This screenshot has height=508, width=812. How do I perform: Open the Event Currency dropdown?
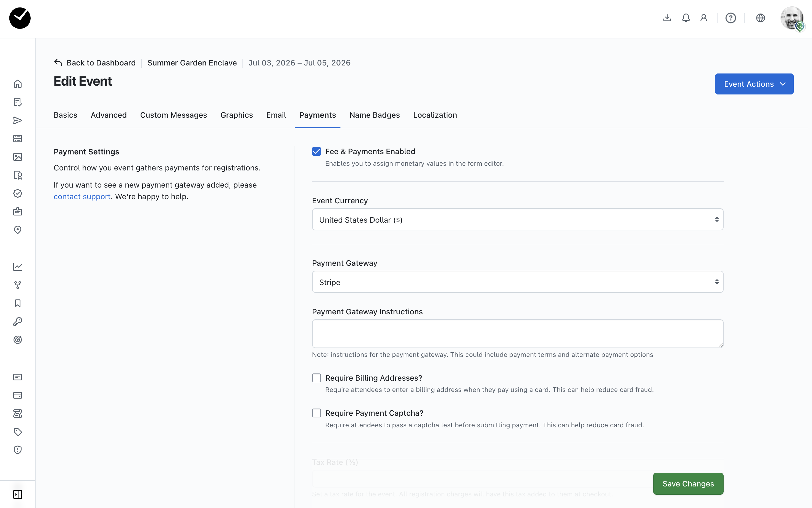517,220
